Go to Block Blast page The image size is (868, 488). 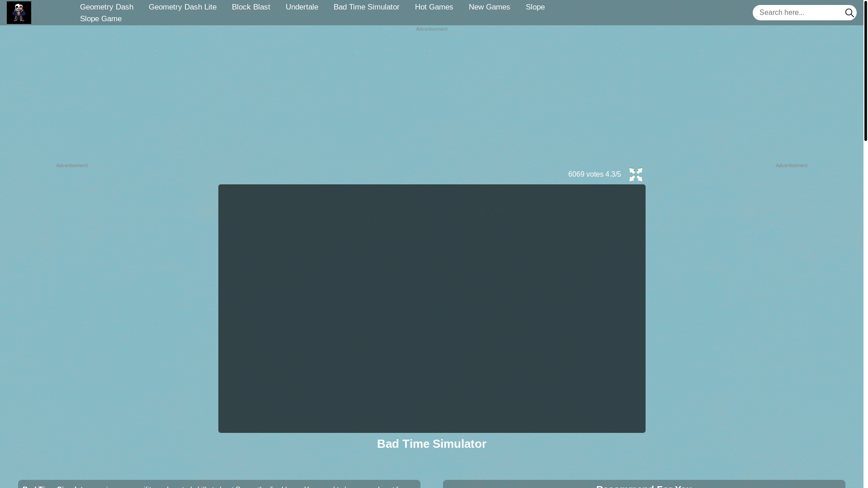(251, 7)
